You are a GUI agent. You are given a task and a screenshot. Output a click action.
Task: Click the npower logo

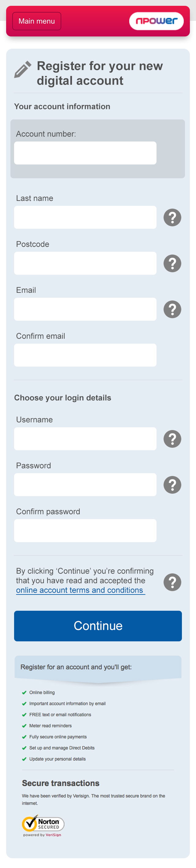click(156, 21)
